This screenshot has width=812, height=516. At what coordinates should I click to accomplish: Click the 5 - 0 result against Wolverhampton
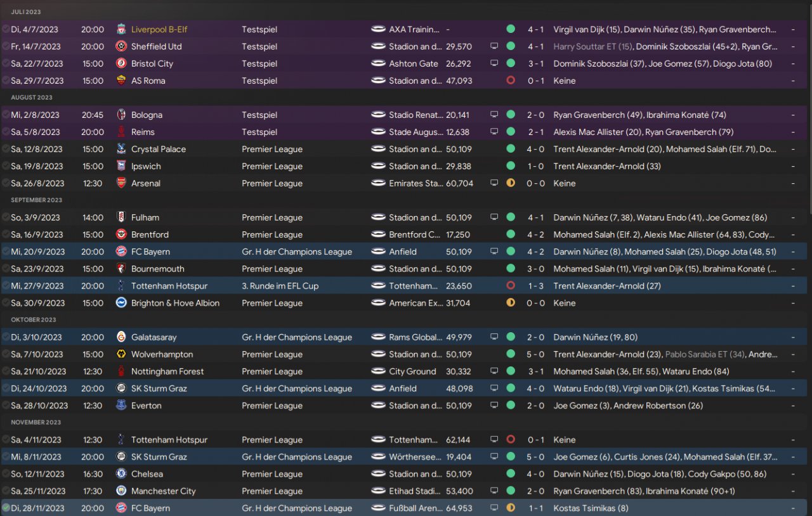[x=535, y=354]
